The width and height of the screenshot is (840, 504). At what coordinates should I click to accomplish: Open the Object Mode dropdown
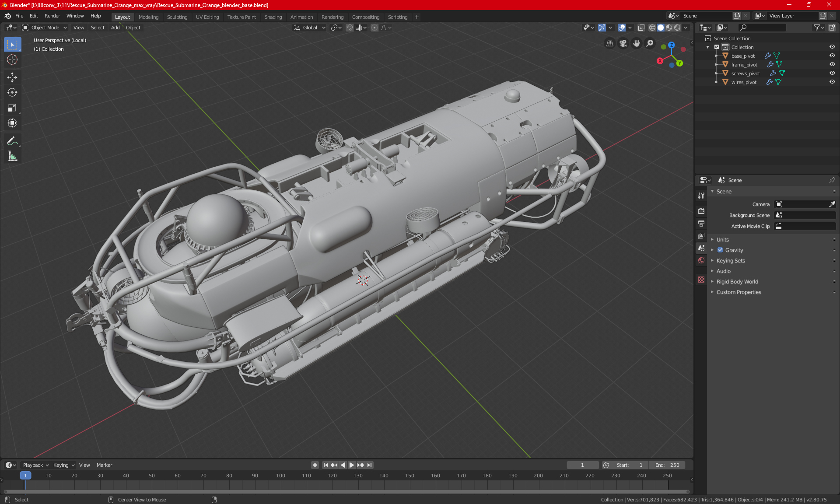point(45,28)
